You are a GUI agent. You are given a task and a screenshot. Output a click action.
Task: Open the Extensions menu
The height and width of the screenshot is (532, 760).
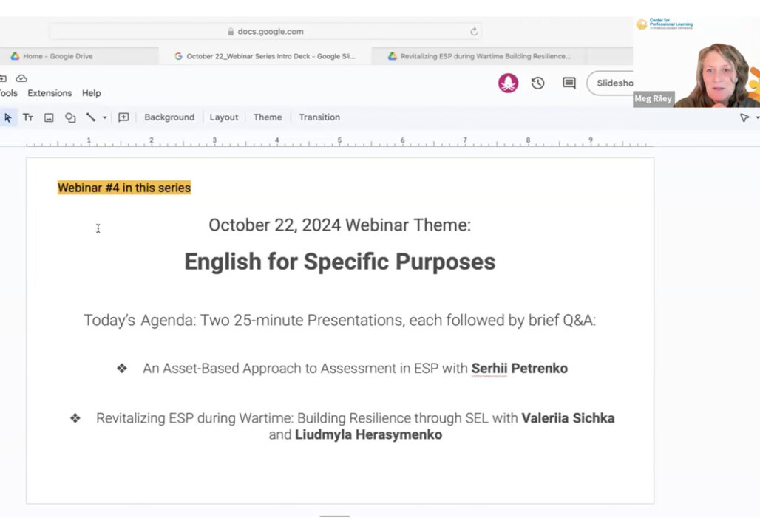[x=49, y=93]
